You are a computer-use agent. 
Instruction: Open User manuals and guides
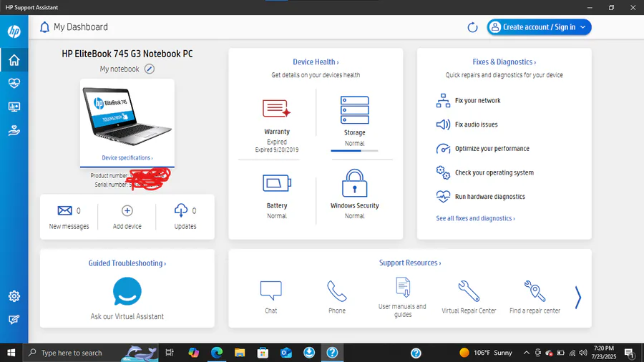[402, 297]
